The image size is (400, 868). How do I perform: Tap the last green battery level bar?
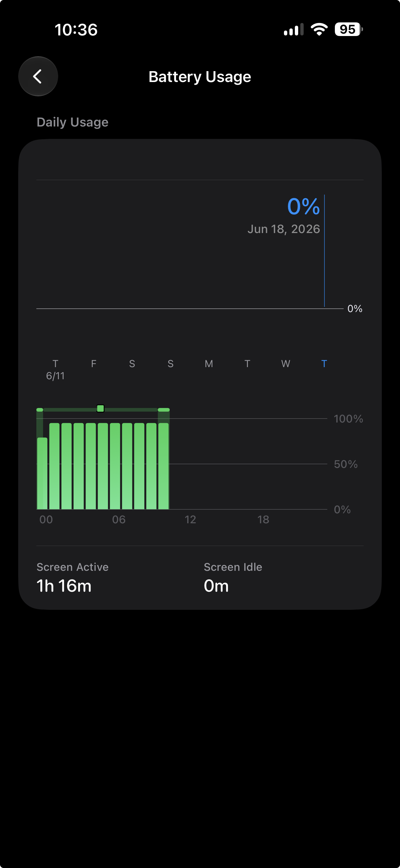point(164,466)
